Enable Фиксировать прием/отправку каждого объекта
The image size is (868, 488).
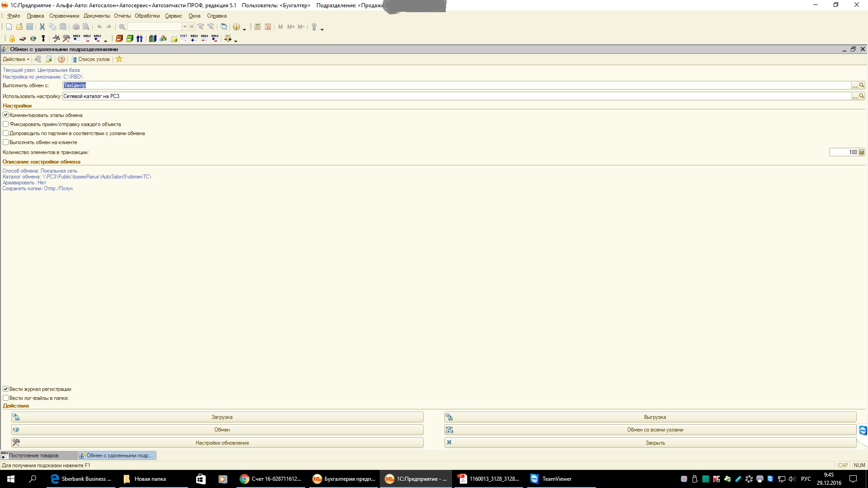click(6, 124)
